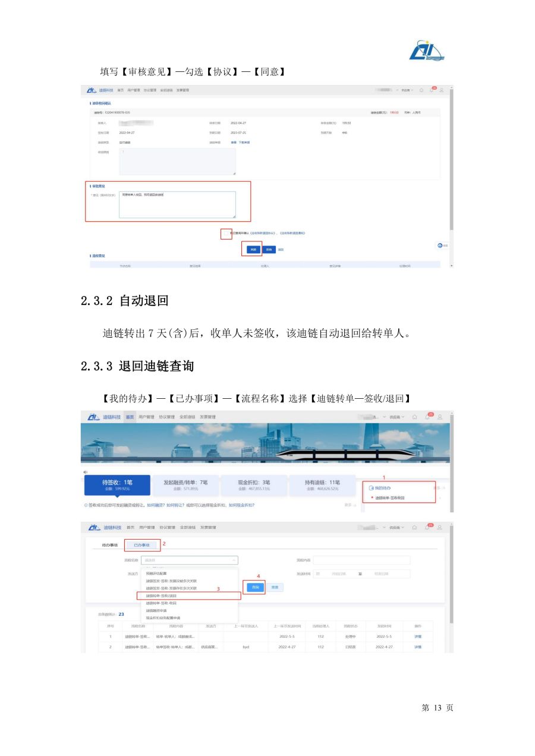Click the byd cell in table row 2
The image size is (535, 756).
coord(246,647)
